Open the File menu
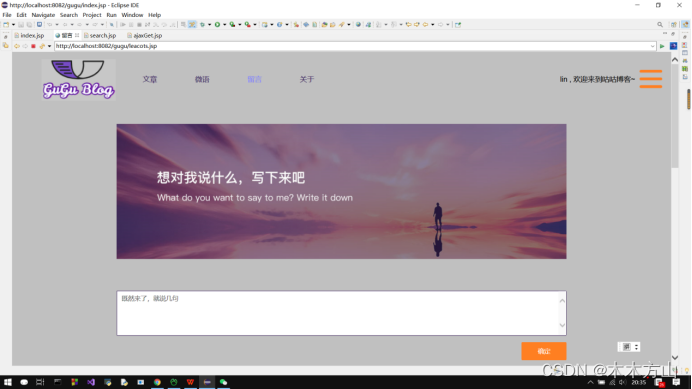Image resolution: width=692 pixels, height=389 pixels. (x=7, y=15)
